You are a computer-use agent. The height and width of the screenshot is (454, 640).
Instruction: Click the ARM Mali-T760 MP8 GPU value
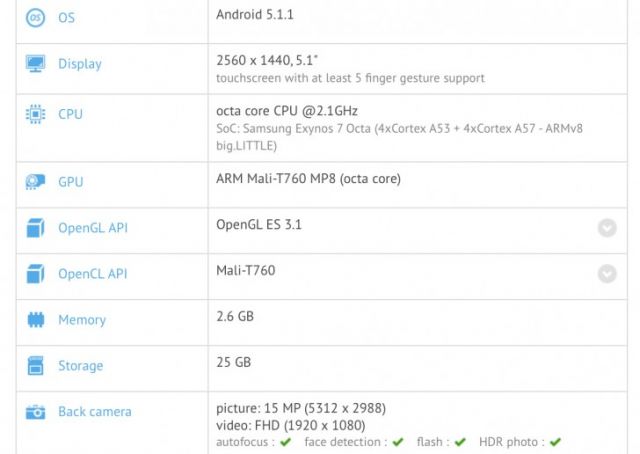[308, 179]
